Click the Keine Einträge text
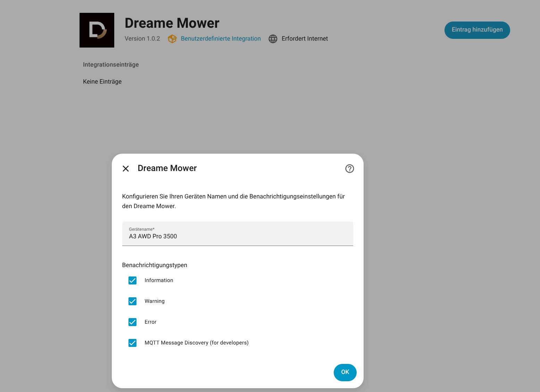Viewport: 540px width, 392px height. (102, 82)
